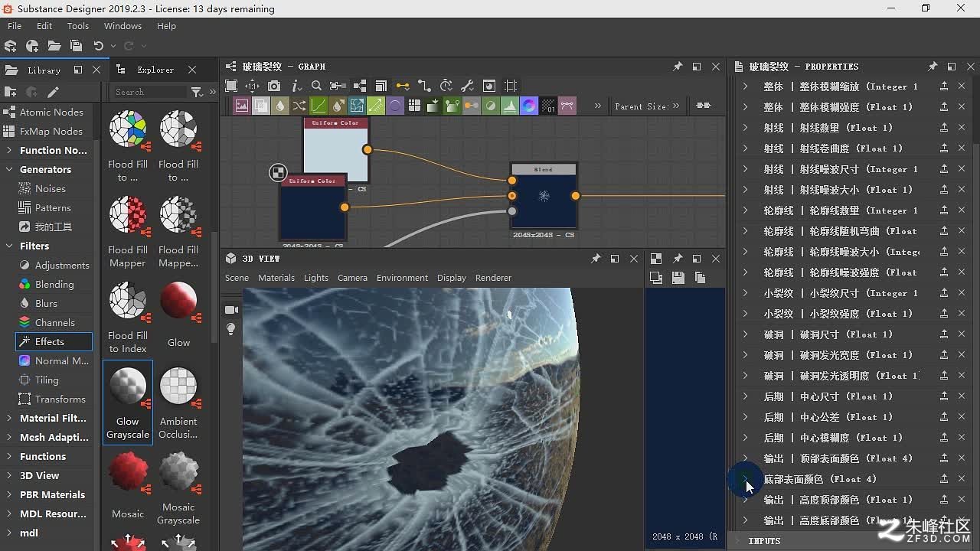Click the wrench tools icon in graph toolbar
This screenshot has width=980, height=551.
tap(467, 86)
